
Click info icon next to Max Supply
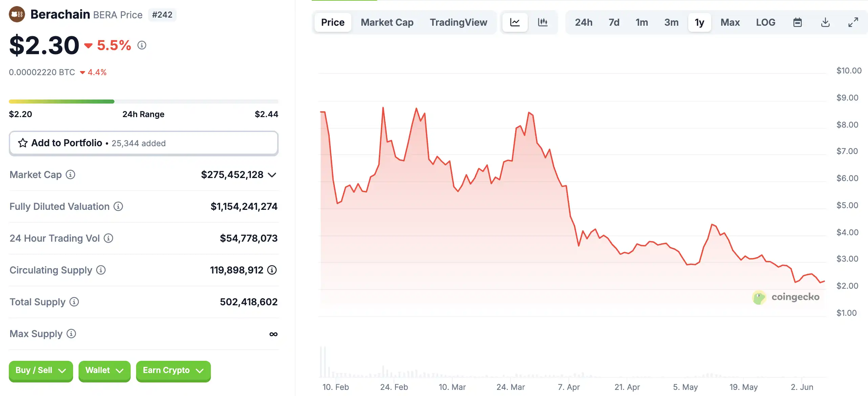(x=71, y=334)
